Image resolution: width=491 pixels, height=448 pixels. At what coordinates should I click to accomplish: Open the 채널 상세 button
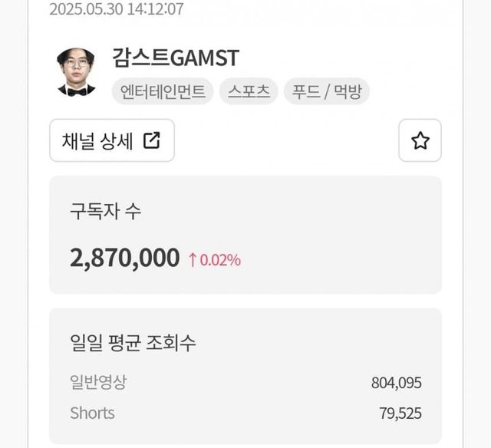pyautogui.click(x=112, y=140)
